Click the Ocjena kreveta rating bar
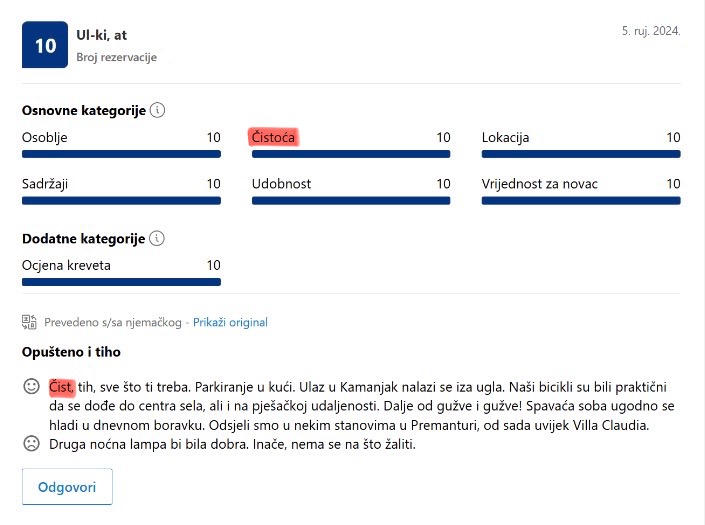The width and height of the screenshot is (705, 525). point(121,282)
